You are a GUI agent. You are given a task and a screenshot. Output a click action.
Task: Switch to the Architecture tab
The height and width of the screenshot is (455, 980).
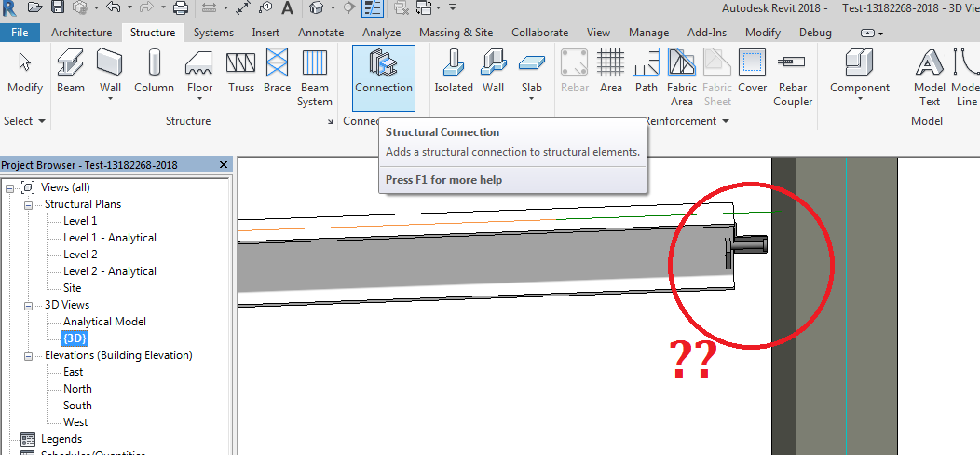[x=81, y=33]
